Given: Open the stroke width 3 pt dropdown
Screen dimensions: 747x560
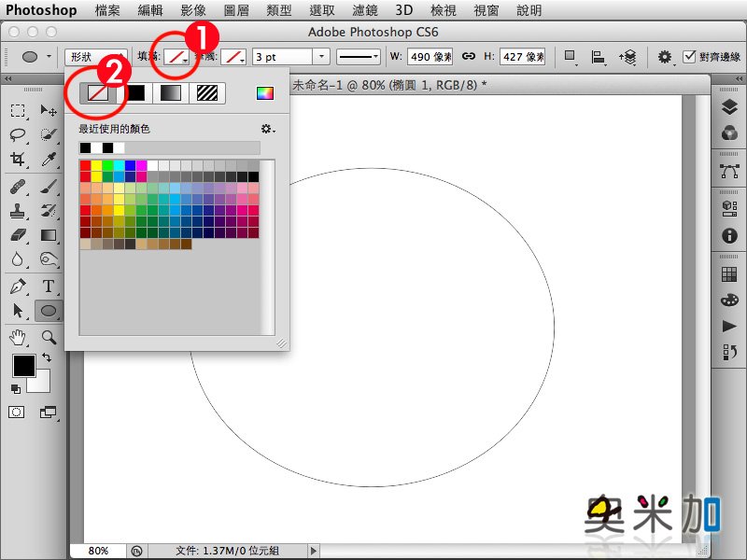Looking at the screenshot, I should (x=321, y=57).
